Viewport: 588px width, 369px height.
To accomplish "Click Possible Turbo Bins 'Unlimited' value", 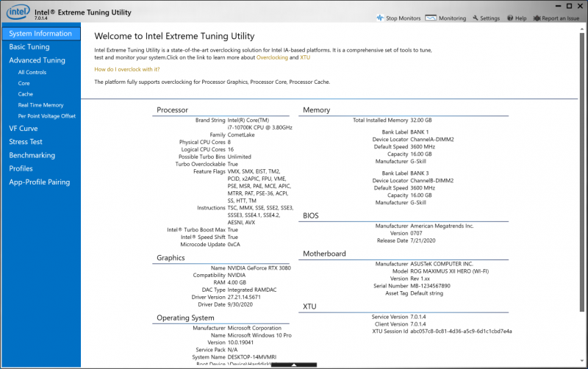I will tap(240, 157).
